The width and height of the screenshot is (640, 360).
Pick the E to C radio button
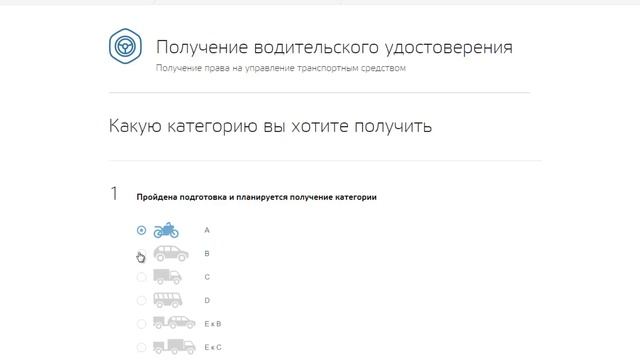click(x=141, y=347)
